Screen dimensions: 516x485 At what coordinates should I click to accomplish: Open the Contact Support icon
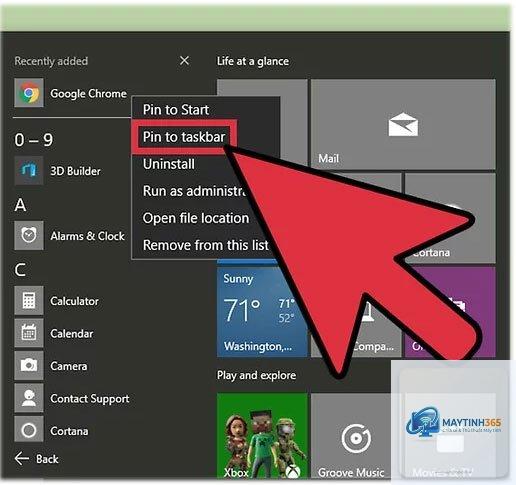pos(29,398)
